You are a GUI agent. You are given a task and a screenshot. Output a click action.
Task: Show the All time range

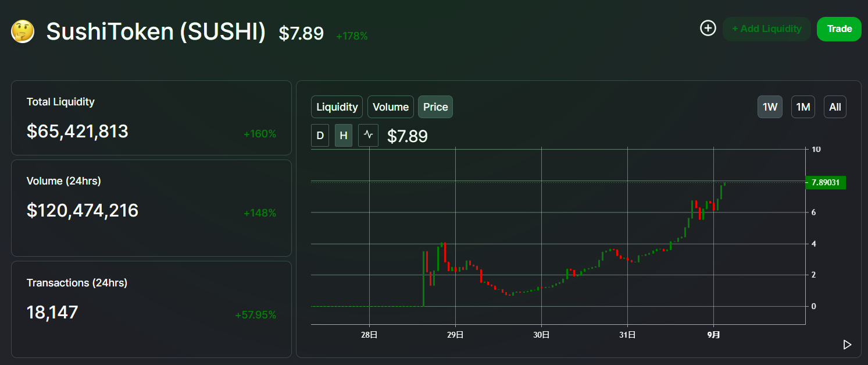pos(835,107)
